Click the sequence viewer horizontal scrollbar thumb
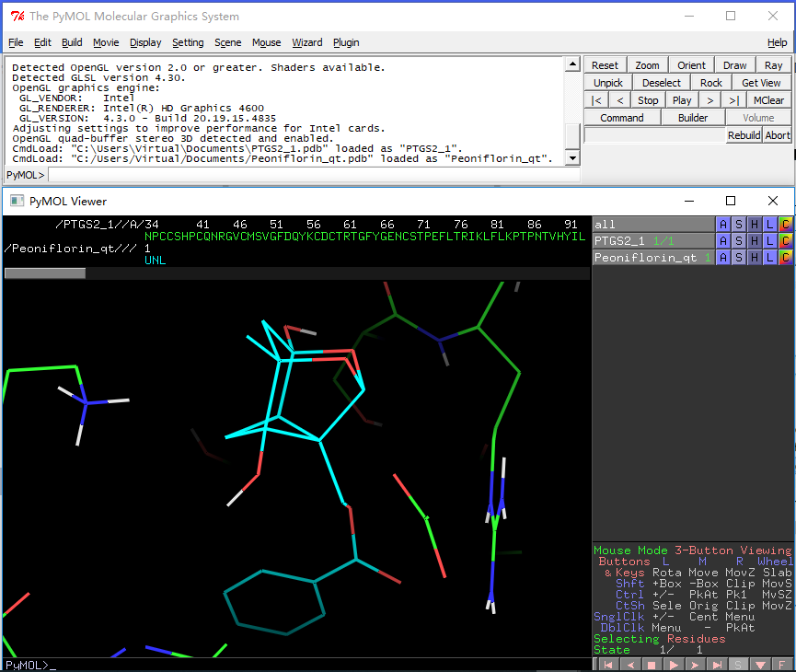Screen dimensions: 796x672 (45, 273)
